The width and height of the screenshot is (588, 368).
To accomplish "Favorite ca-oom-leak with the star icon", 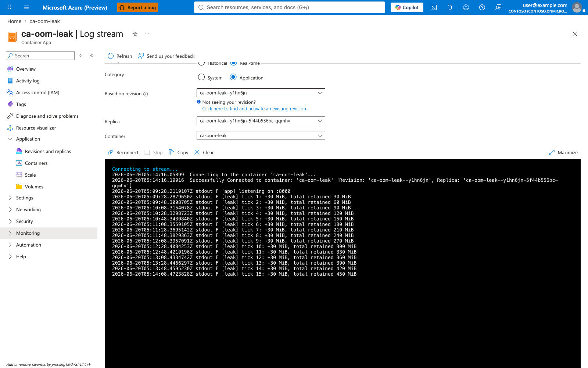I will click(135, 34).
